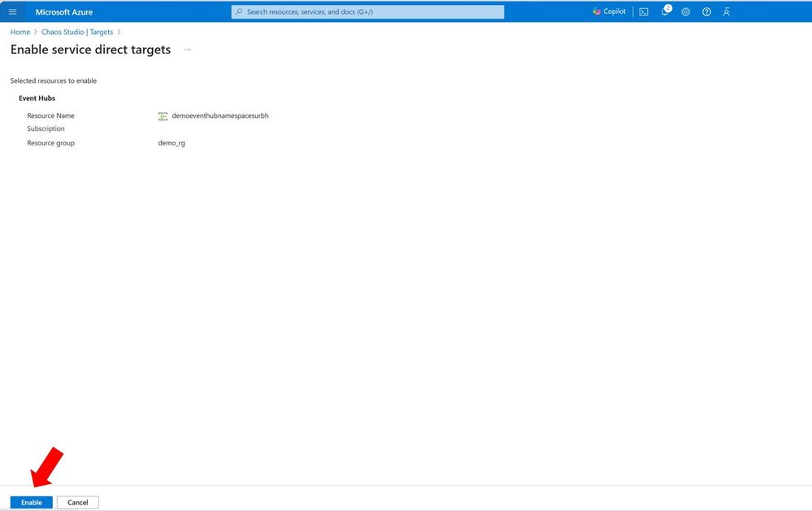Click the Event Hubs resource icon

point(163,116)
